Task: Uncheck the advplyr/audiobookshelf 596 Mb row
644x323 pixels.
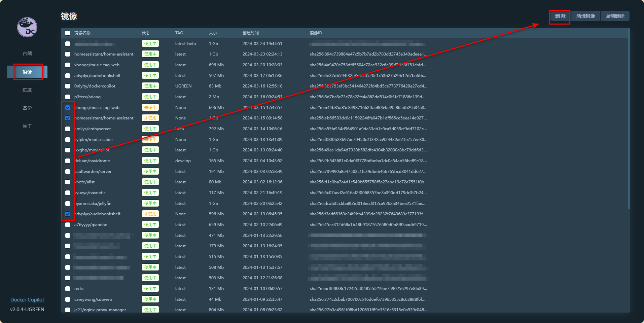Action: (x=68, y=214)
